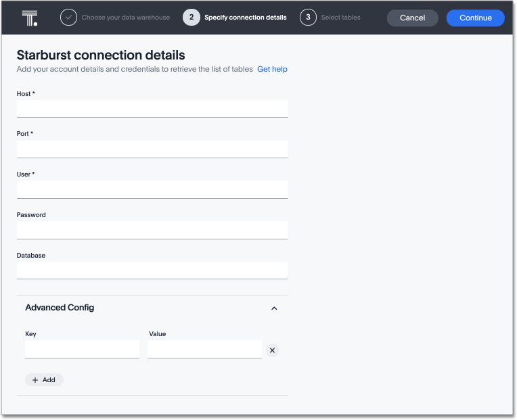Image resolution: width=517 pixels, height=420 pixels.
Task: Collapse the Advanced Config chevron
Action: click(274, 308)
